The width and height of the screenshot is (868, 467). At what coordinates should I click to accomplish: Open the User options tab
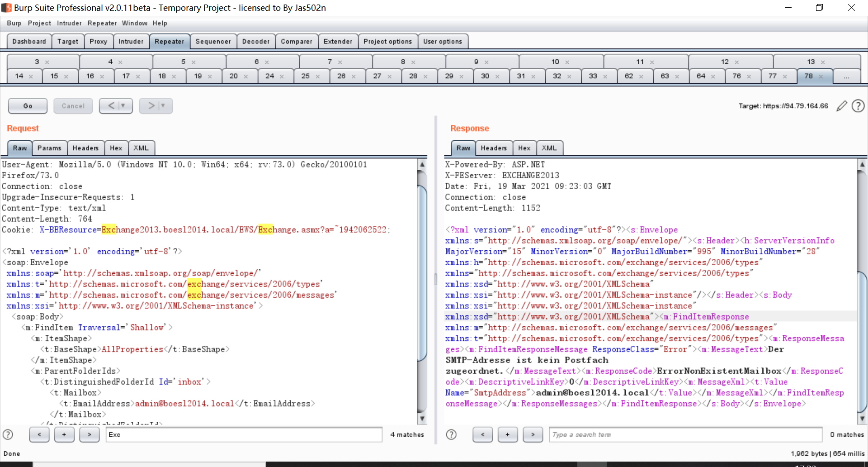pos(443,41)
